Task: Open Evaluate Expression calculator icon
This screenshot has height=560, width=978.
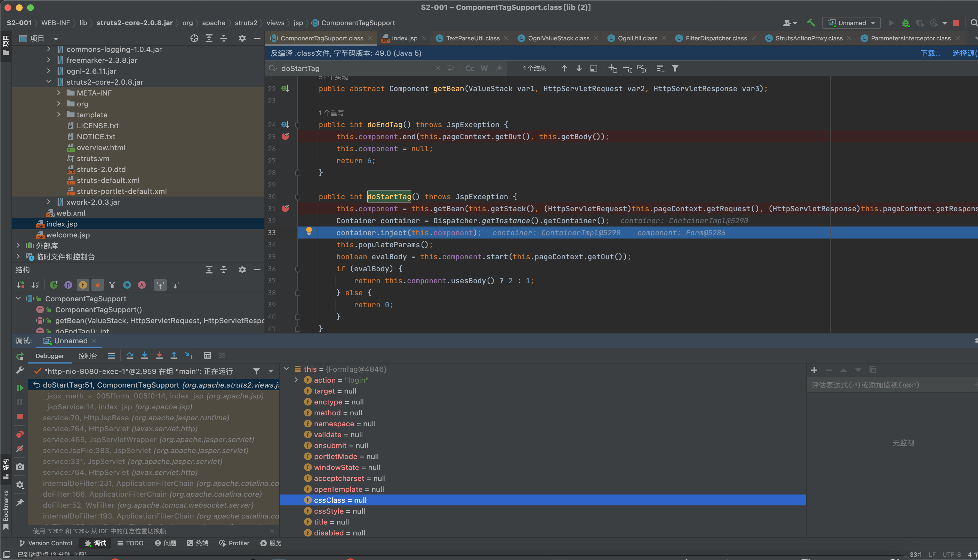Action: pyautogui.click(x=207, y=355)
